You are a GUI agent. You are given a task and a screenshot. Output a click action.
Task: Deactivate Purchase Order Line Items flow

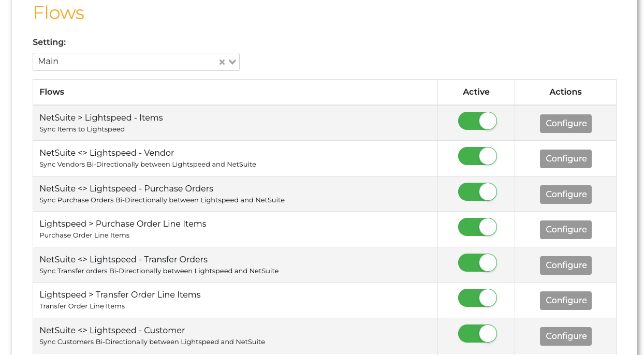[477, 227]
